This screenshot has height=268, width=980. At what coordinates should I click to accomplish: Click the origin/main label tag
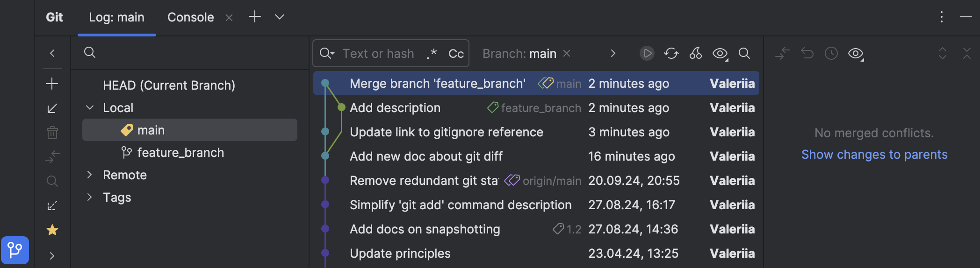(543, 181)
